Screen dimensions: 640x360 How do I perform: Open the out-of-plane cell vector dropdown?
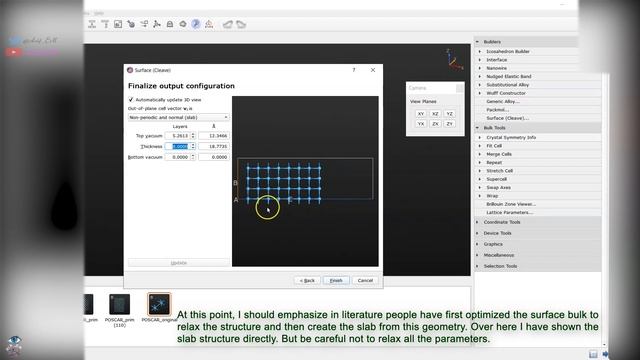click(178, 117)
